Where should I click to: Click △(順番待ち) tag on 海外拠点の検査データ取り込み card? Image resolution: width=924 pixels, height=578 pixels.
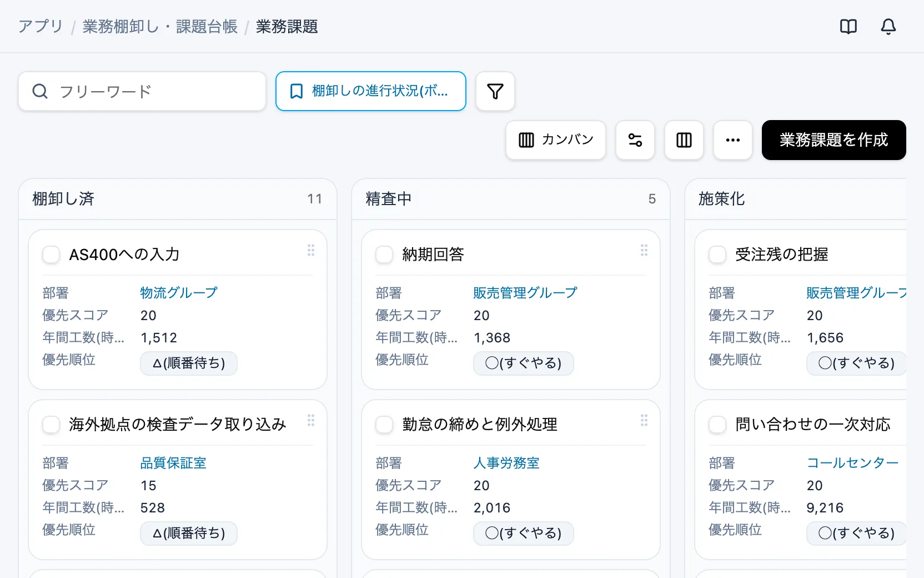189,534
